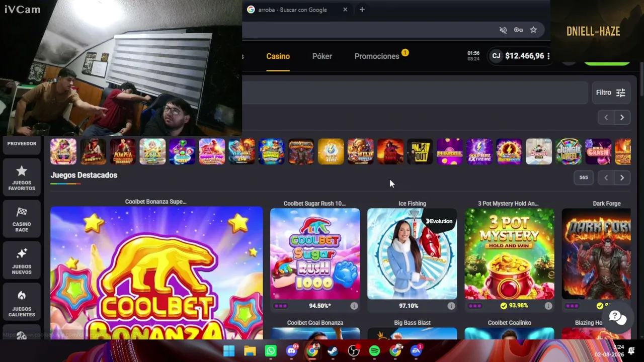Image resolution: width=644 pixels, height=362 pixels.
Task: Open the Coolbet Bonanza Super featured game
Action: (x=156, y=273)
